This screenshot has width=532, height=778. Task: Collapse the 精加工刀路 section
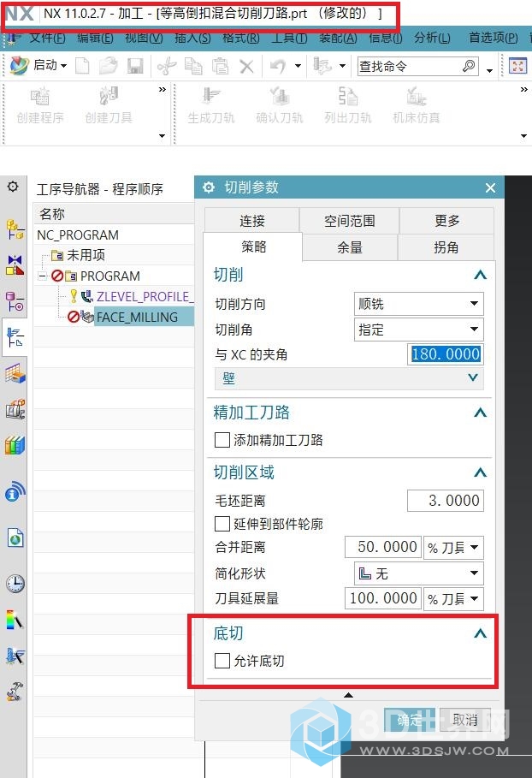480,413
